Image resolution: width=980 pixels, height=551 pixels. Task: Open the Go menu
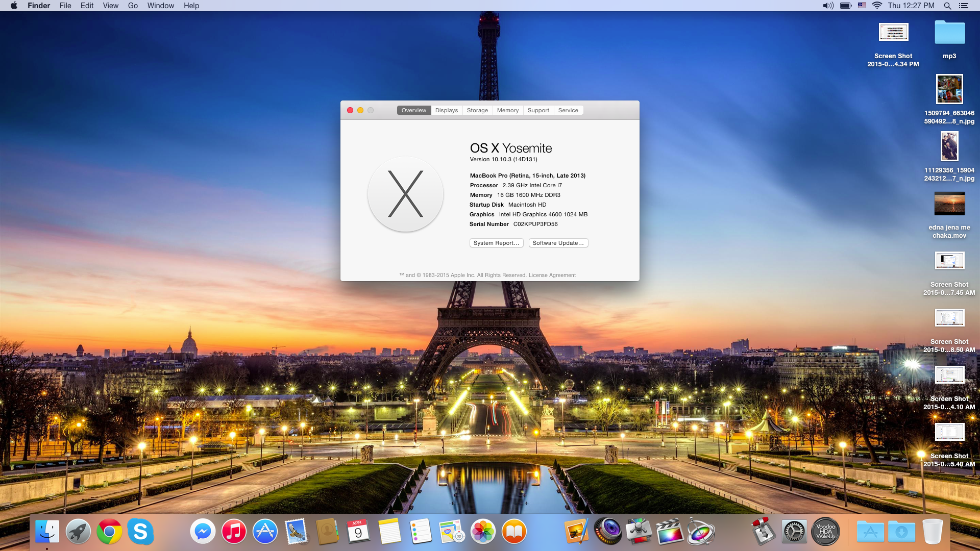(x=133, y=6)
